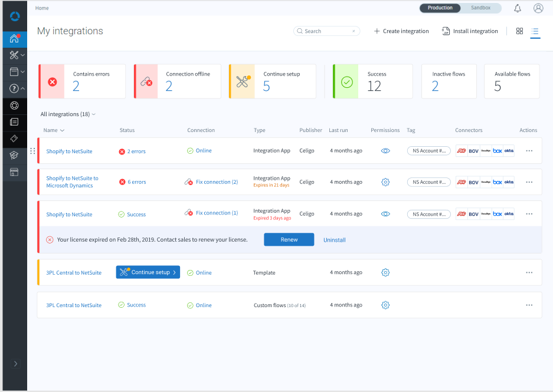The height and width of the screenshot is (392, 553).
Task: Open settings gear for 3PL Central template row
Action: click(x=385, y=272)
